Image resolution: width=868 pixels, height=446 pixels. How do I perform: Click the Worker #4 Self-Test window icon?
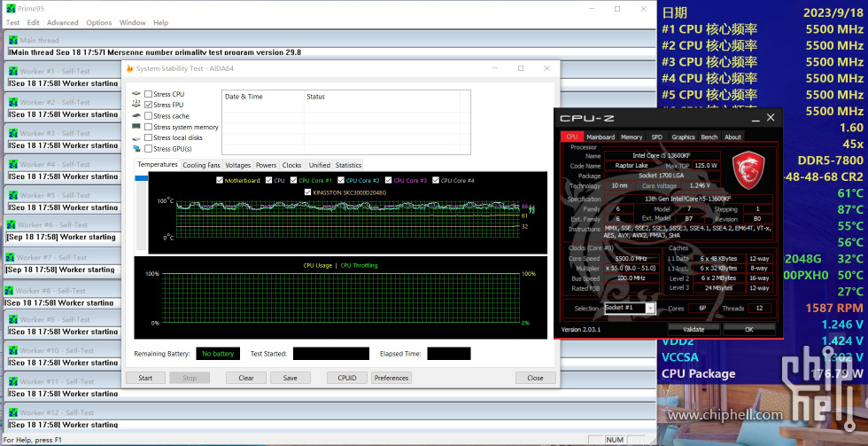point(12,164)
